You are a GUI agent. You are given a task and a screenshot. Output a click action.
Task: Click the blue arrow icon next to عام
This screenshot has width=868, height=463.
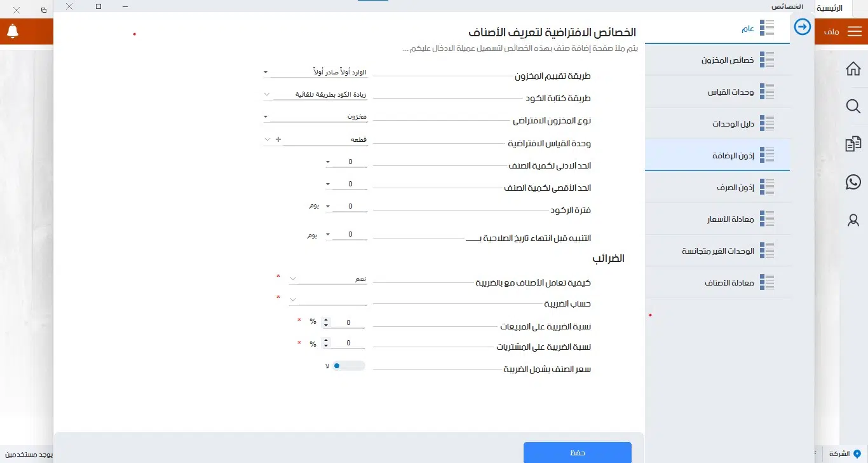802,27
